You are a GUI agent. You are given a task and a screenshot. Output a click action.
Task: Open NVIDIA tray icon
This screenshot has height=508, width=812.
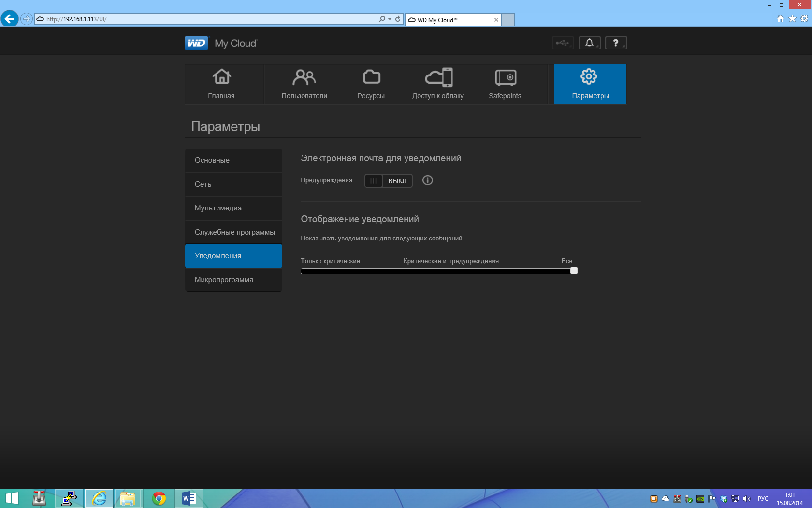point(700,499)
